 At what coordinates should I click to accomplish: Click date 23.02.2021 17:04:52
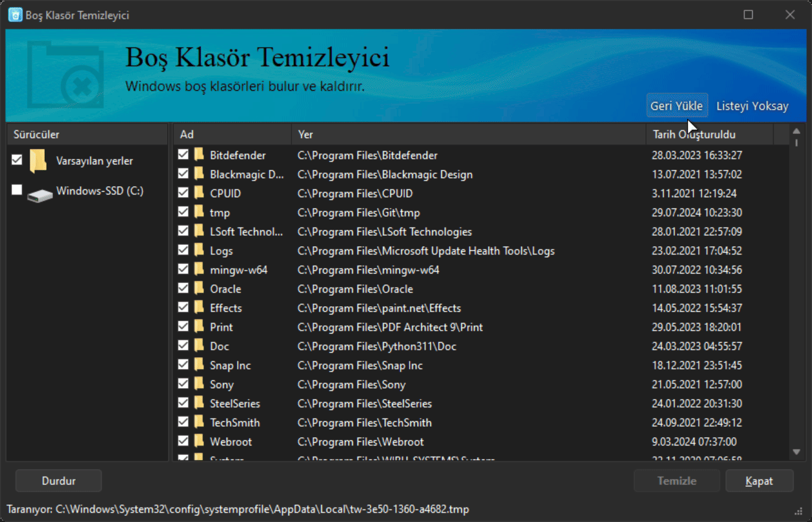(x=697, y=251)
